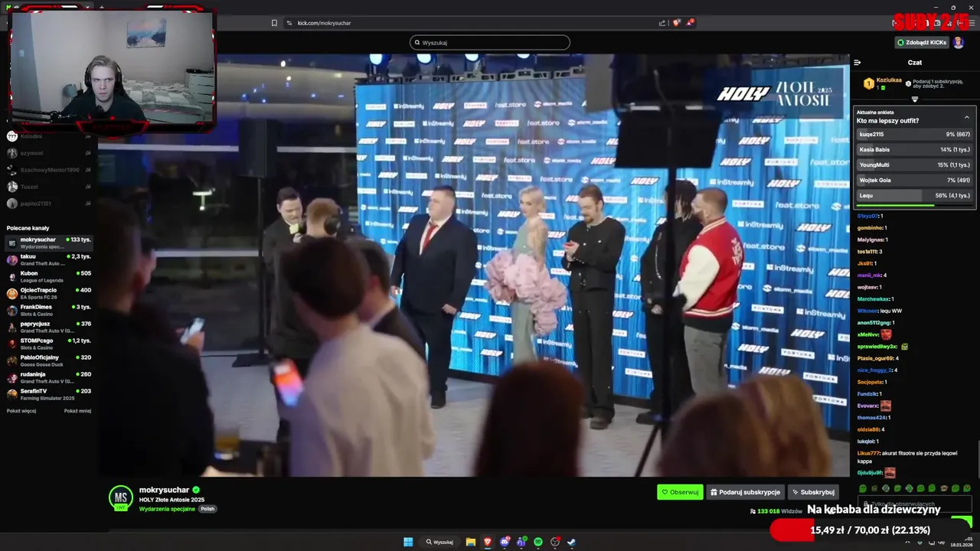Click the taskbar Wyszukaj search box
Screen dimensions: 980x551
coord(439,542)
